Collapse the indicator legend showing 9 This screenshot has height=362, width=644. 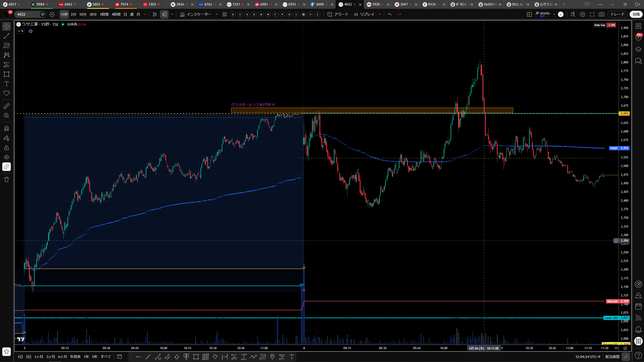20,31
